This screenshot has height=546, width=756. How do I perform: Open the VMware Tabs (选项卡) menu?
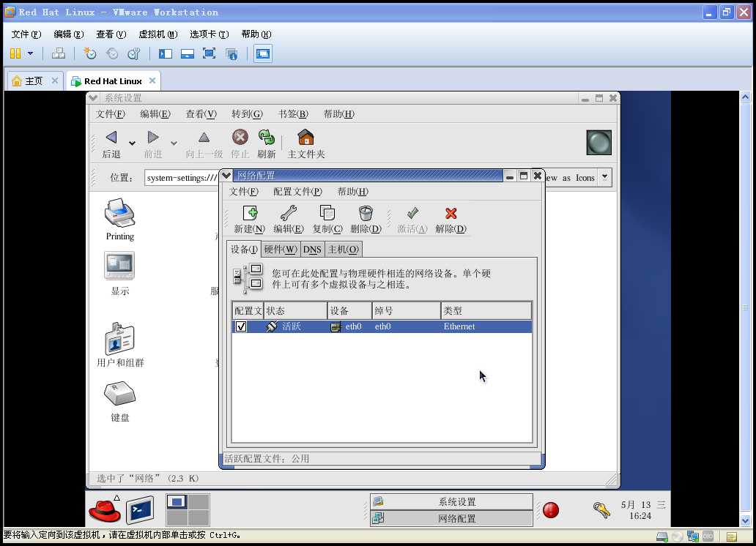(209, 34)
